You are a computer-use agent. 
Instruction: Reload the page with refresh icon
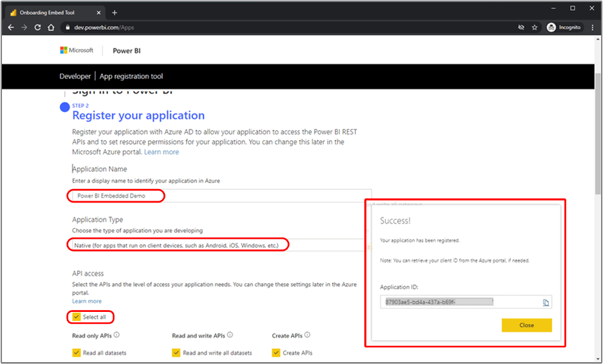(x=38, y=27)
